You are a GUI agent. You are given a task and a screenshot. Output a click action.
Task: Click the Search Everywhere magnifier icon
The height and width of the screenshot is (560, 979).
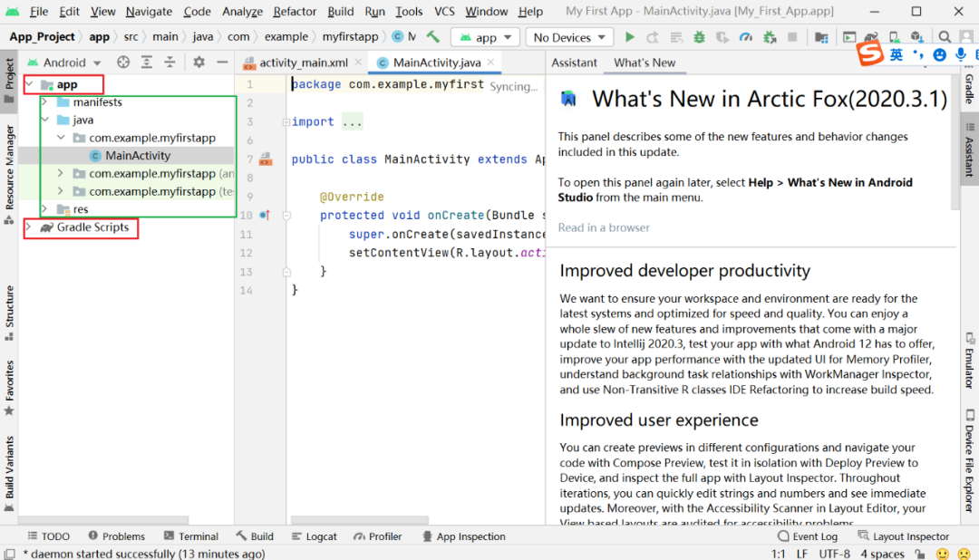click(x=945, y=37)
